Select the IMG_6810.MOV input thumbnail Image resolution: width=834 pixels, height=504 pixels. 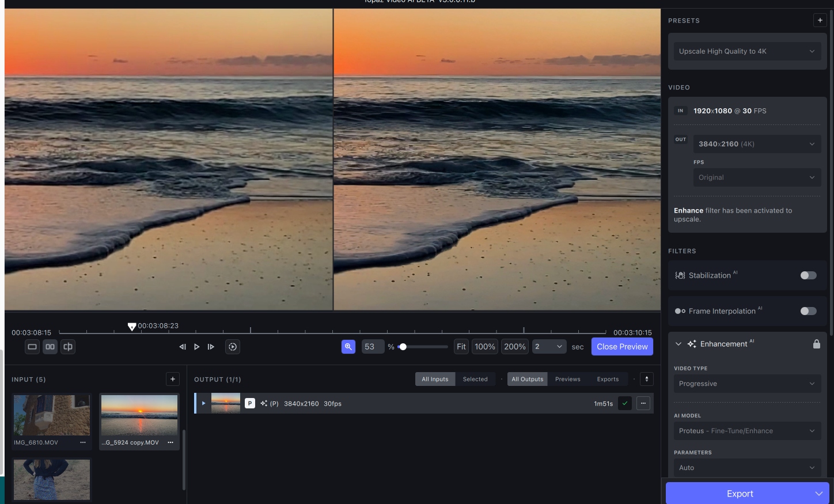52,415
